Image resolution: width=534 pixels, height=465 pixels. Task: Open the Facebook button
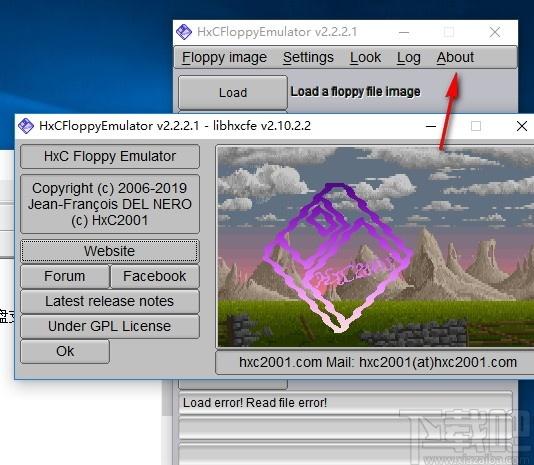tap(155, 276)
